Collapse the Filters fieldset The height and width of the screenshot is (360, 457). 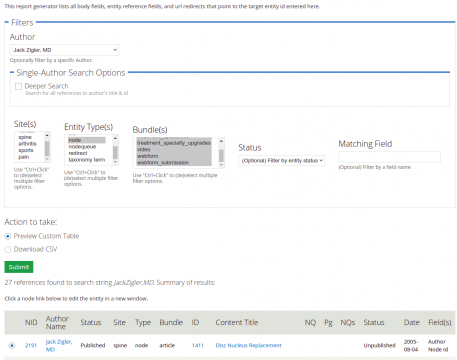click(x=22, y=23)
